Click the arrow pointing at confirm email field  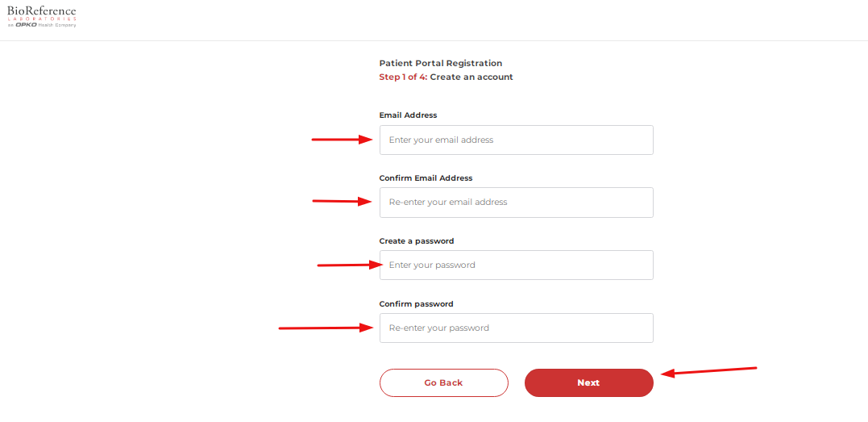tap(343, 201)
